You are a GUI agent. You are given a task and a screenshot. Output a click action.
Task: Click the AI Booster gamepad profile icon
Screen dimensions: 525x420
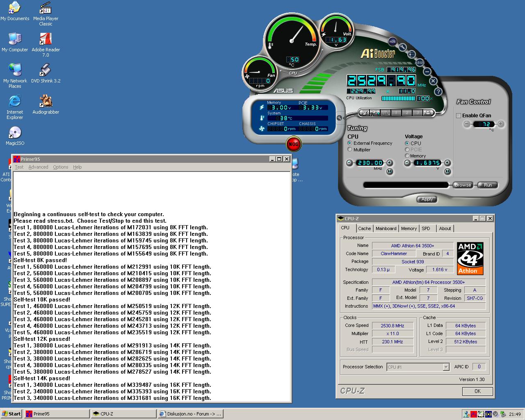click(375, 113)
